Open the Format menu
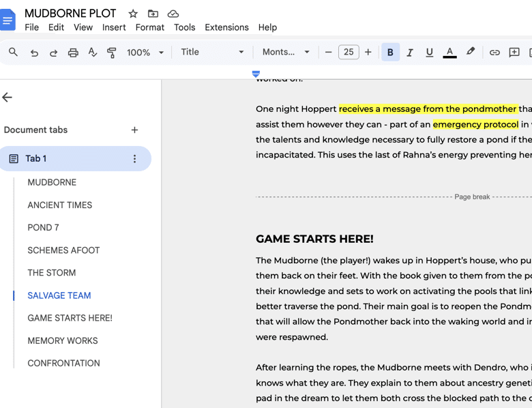This screenshot has width=532, height=408. tap(149, 27)
